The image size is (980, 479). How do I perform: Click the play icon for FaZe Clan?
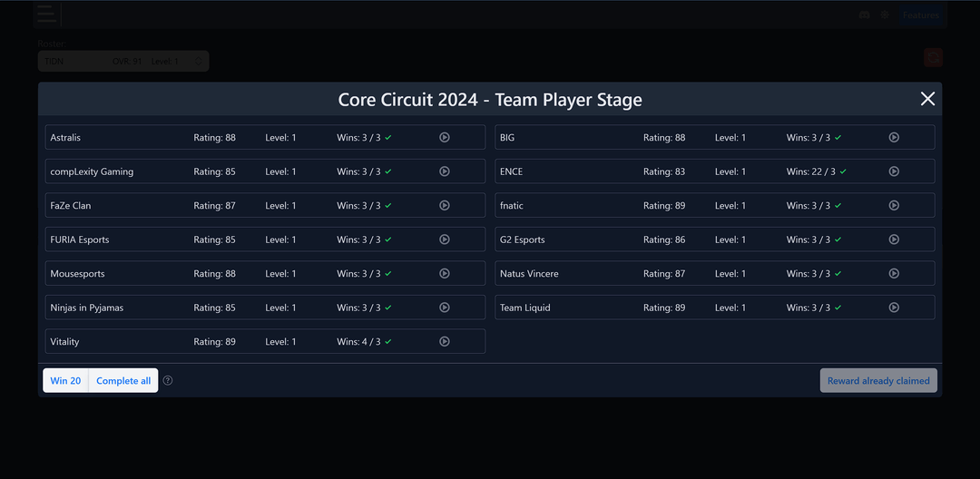(x=445, y=206)
